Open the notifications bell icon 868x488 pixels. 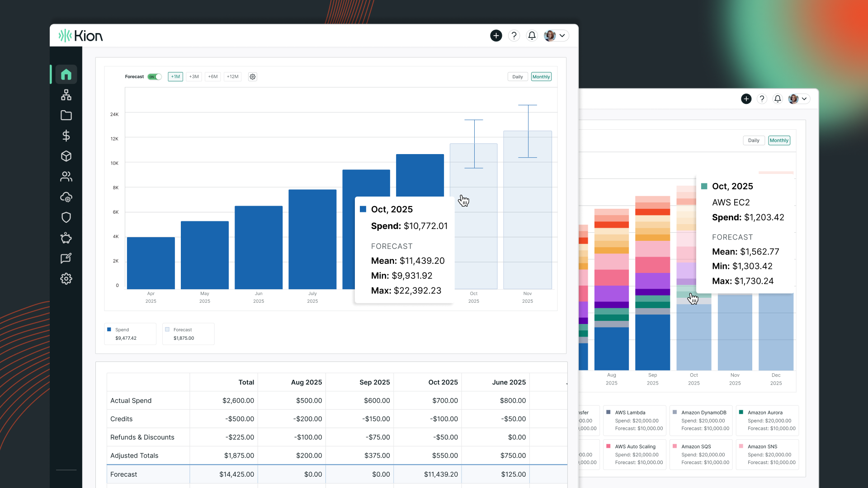pos(532,35)
